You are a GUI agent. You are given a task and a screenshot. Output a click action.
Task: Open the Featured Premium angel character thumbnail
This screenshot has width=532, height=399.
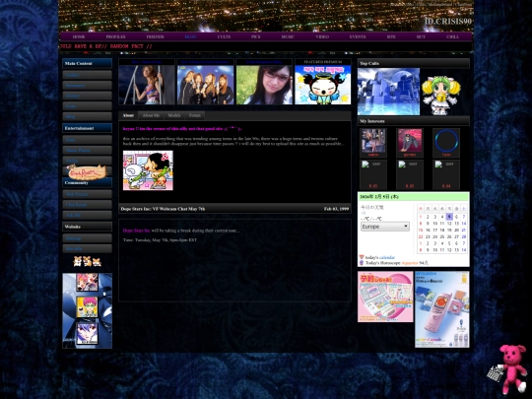pyautogui.click(x=323, y=85)
